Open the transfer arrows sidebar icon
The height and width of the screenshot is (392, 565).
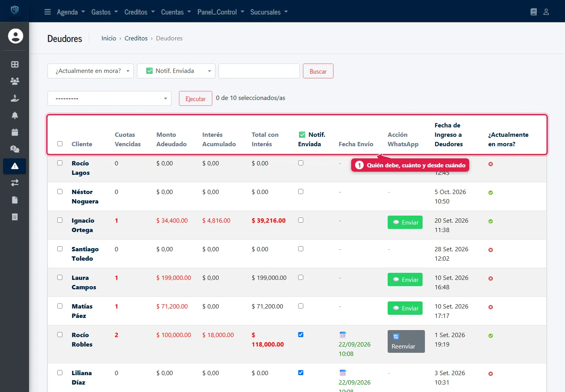(x=15, y=183)
